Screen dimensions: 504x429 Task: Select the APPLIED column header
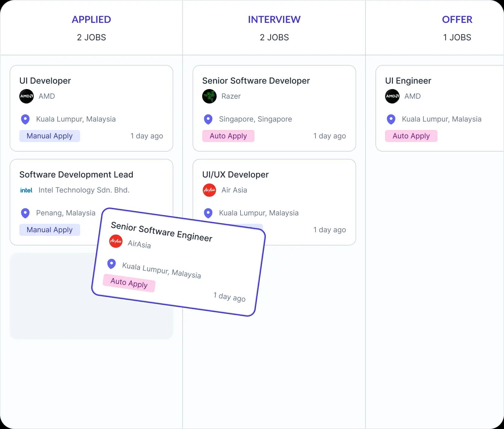[91, 20]
